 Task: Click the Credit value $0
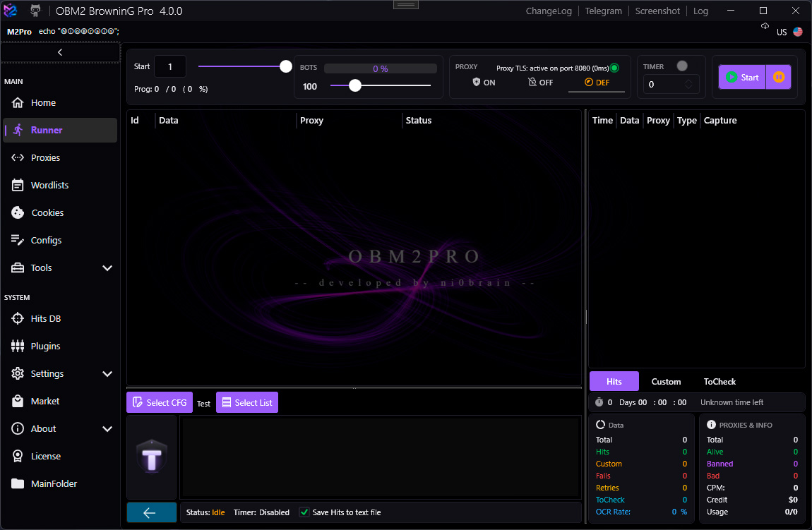pos(793,500)
